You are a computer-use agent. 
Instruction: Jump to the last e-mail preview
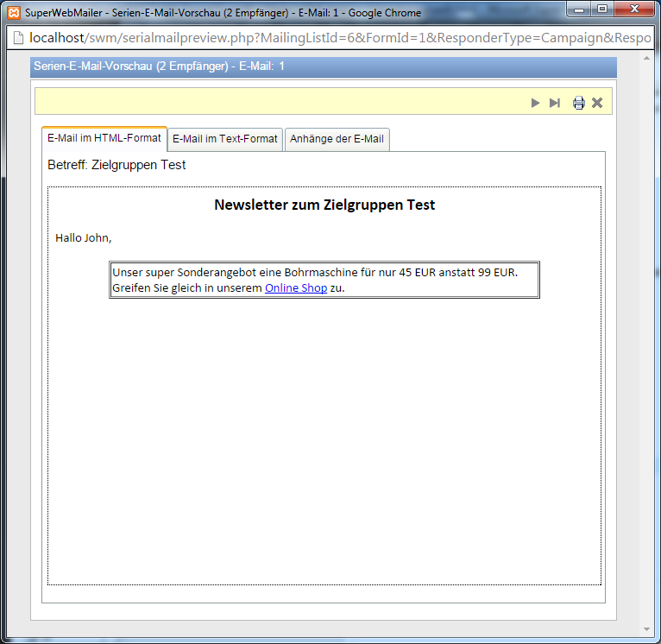click(555, 103)
